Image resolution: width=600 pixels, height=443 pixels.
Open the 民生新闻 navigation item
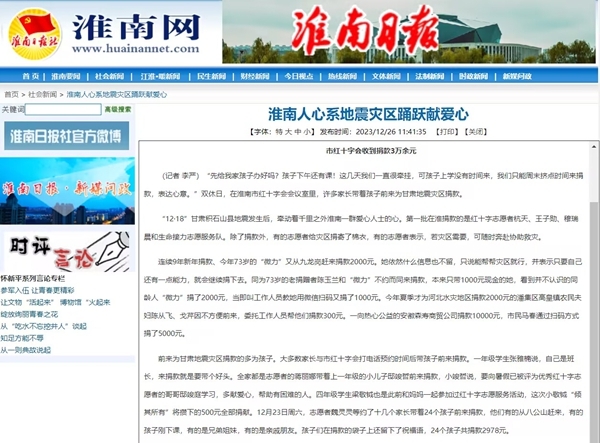click(x=211, y=76)
